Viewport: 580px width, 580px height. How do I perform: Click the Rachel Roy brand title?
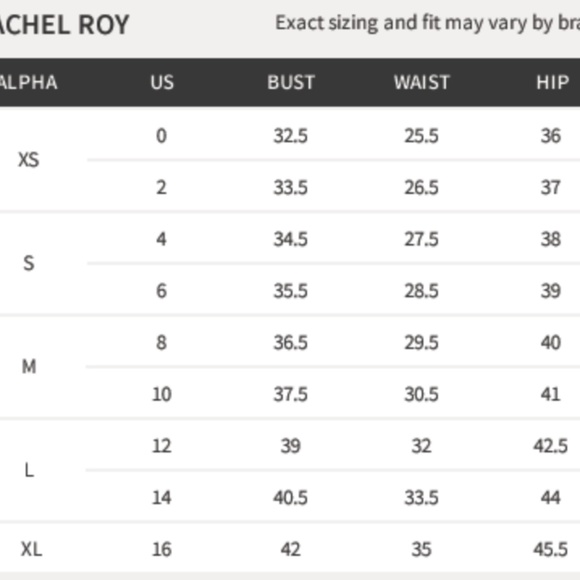(x=64, y=25)
